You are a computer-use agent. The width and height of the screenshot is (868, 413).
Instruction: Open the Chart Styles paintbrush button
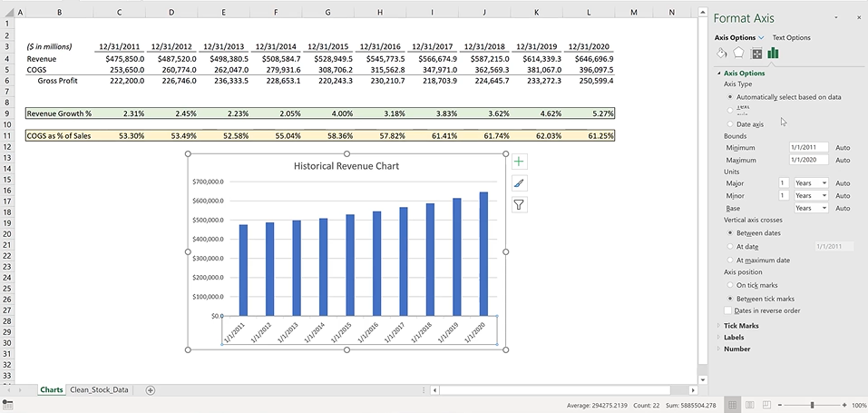click(519, 183)
